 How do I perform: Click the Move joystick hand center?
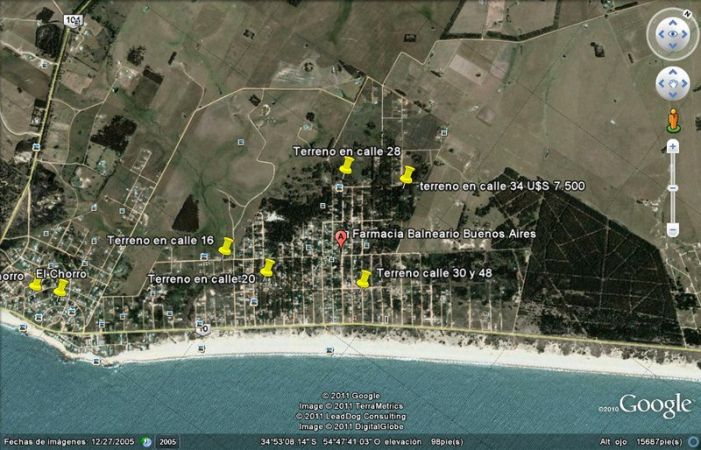tap(673, 84)
